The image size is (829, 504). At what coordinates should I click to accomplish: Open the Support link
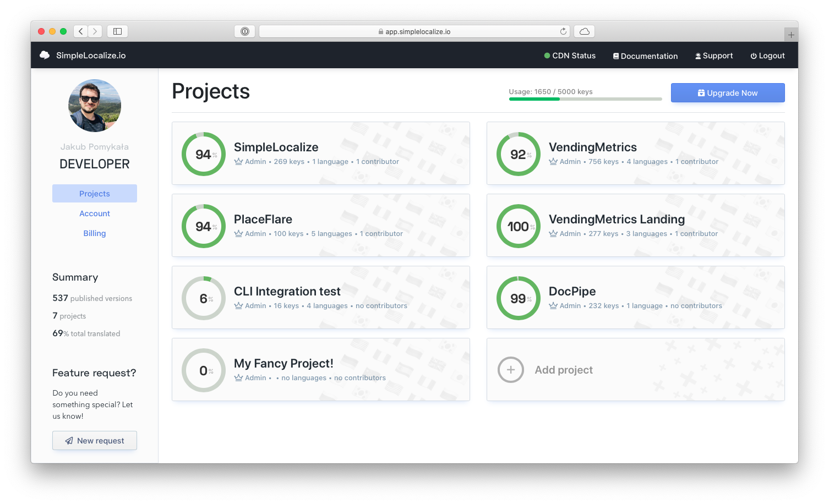(x=714, y=56)
